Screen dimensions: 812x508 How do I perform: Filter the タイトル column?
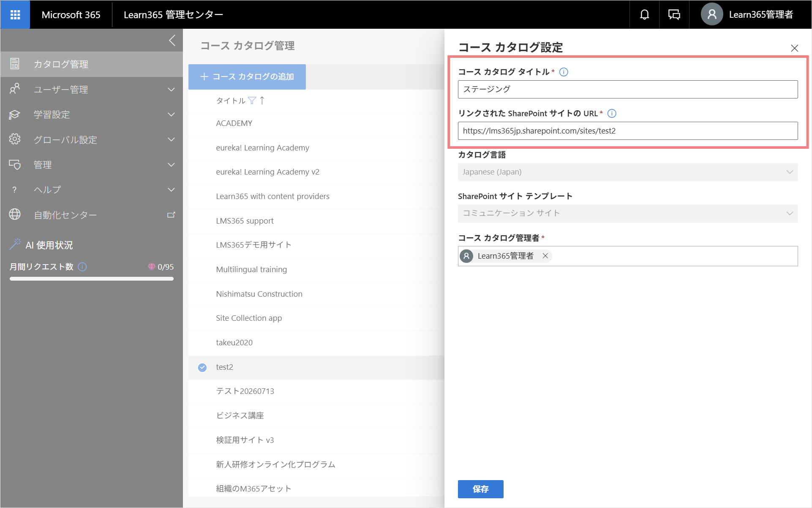[252, 101]
